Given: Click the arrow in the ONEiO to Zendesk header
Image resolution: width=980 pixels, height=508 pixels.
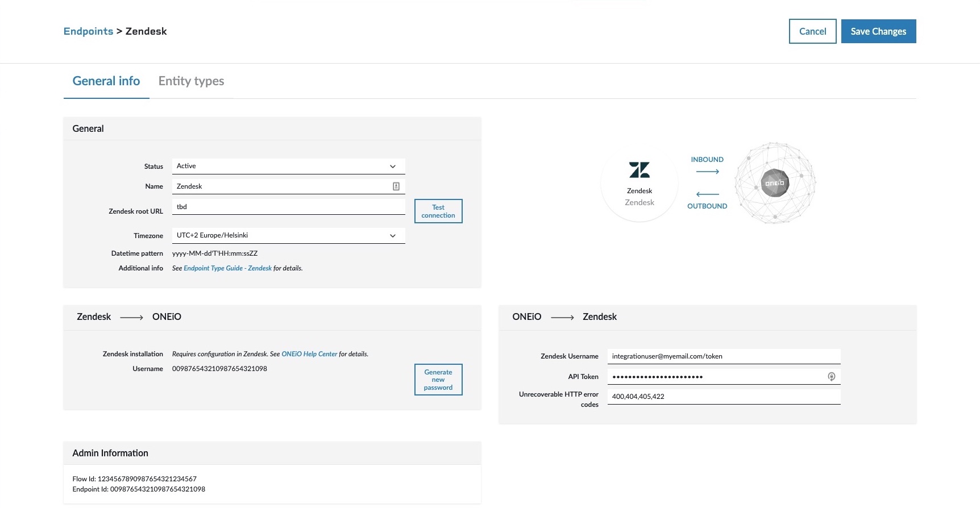Looking at the screenshot, I should (x=563, y=318).
